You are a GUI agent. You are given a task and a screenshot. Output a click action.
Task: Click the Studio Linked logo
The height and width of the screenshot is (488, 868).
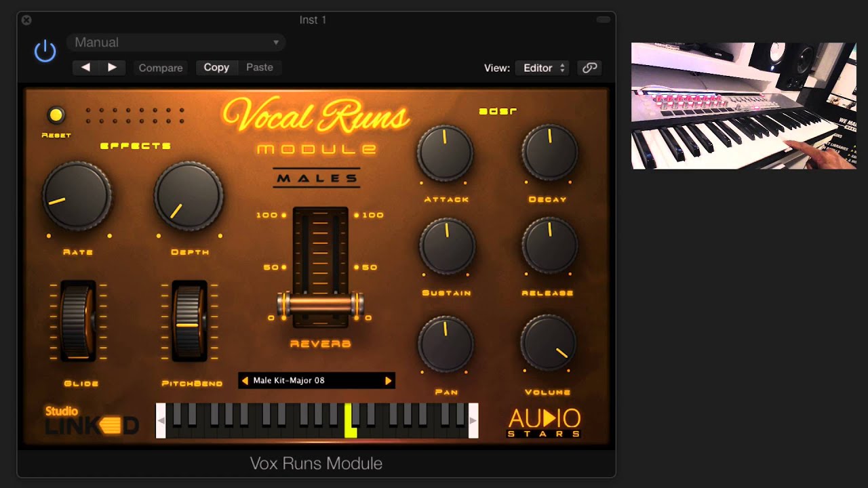(x=92, y=421)
